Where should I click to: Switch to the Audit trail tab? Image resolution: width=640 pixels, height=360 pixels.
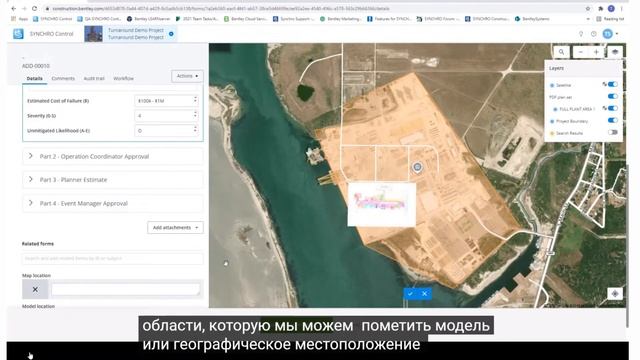point(94,78)
